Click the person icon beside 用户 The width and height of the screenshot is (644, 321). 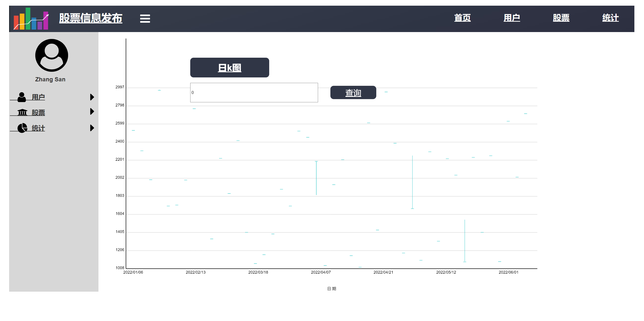(22, 97)
